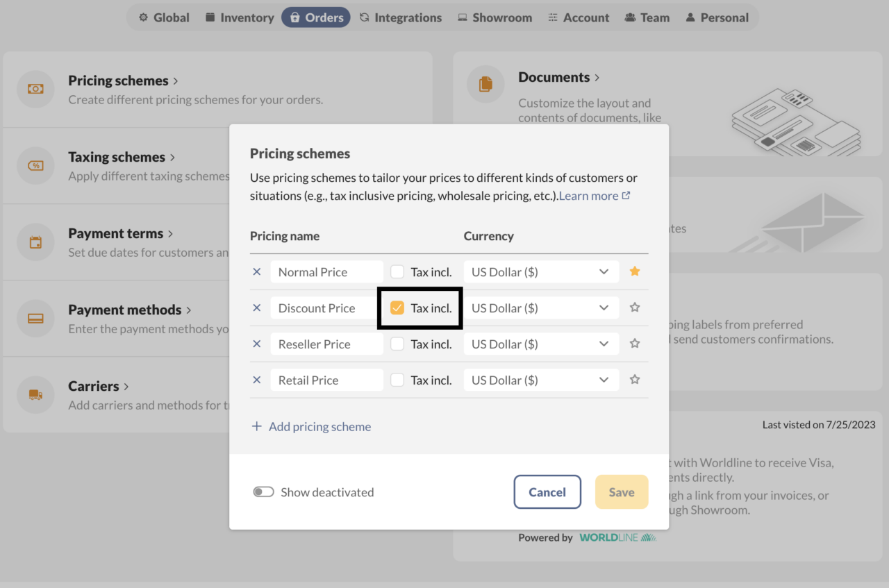The width and height of the screenshot is (889, 588).
Task: Click the Pricing schemes money icon
Action: (35, 90)
